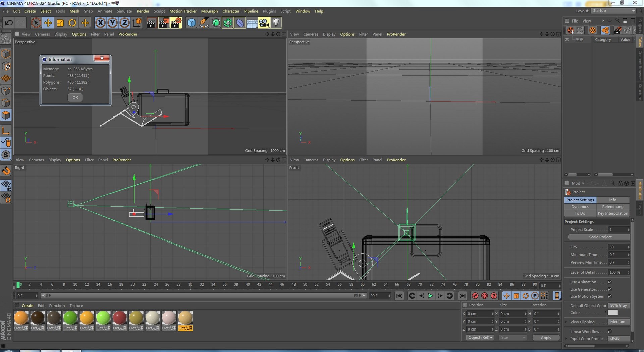Open Object (Rel) coordinate dropdown
644x352 pixels.
coord(480,338)
